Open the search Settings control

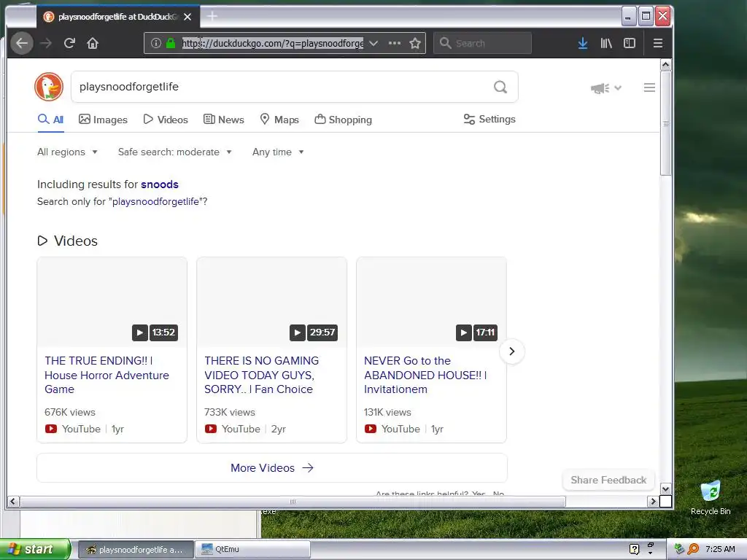click(489, 119)
